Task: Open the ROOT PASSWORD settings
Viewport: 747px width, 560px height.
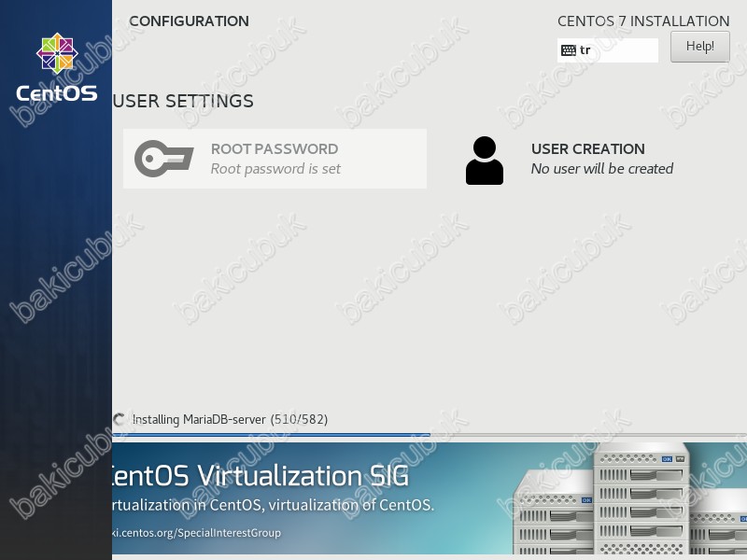Action: click(x=275, y=159)
